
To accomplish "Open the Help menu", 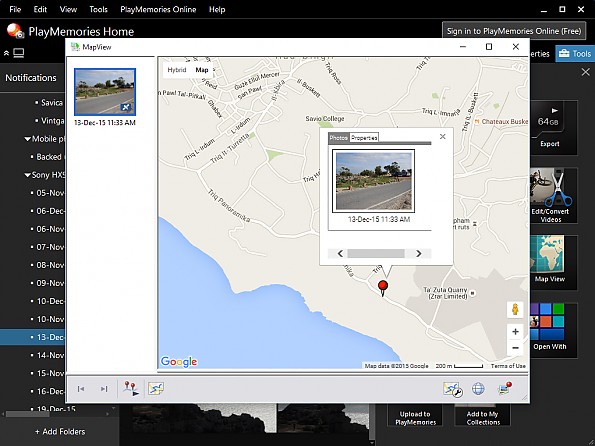I will point(217,9).
